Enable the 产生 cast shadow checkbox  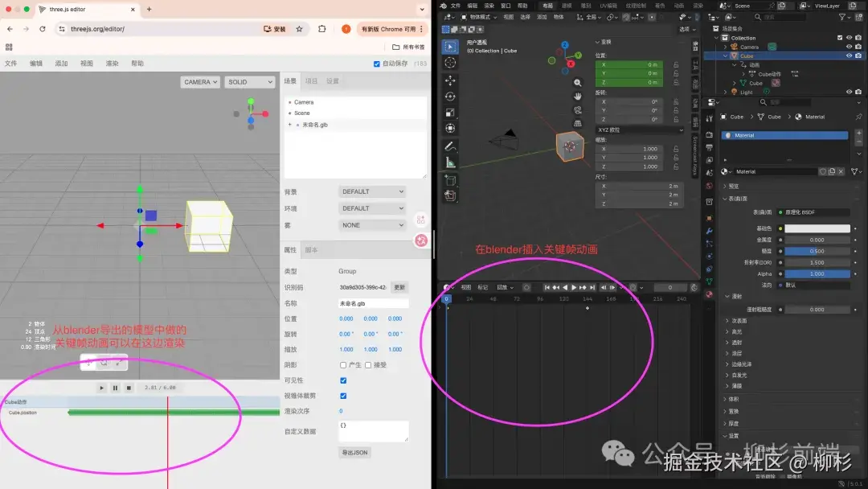[343, 365]
